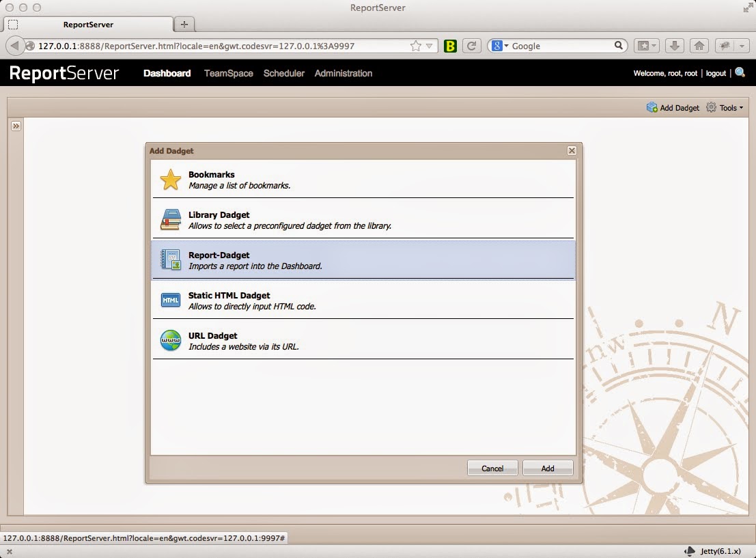Click the Report-Dadget notebook icon
Screen dimensions: 756x558
click(x=170, y=260)
